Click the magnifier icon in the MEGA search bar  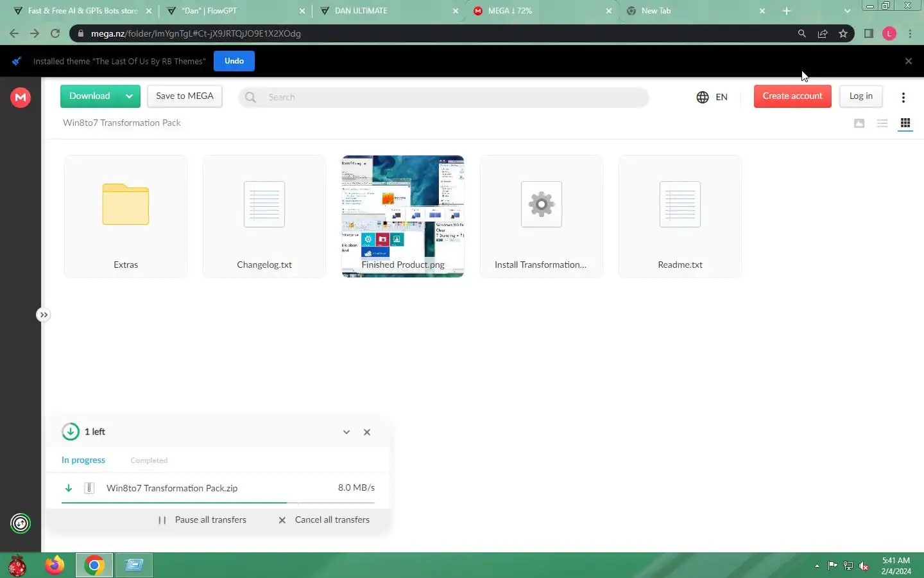coord(251,97)
